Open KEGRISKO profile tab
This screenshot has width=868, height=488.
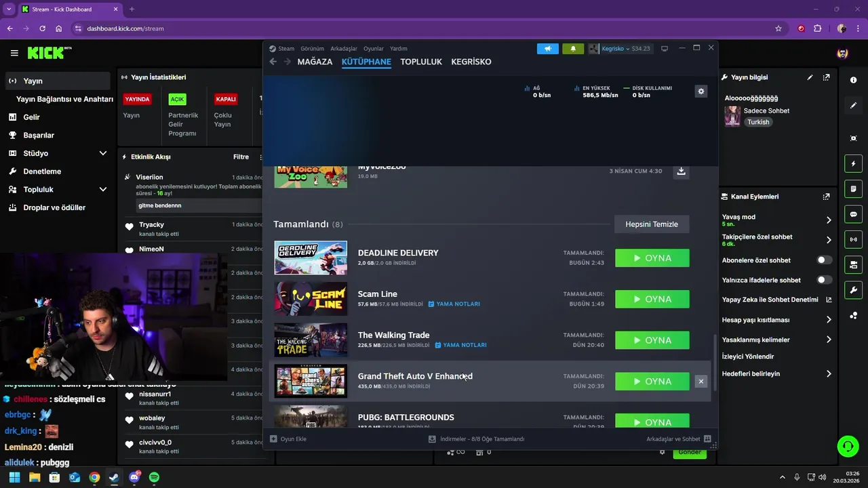471,62
